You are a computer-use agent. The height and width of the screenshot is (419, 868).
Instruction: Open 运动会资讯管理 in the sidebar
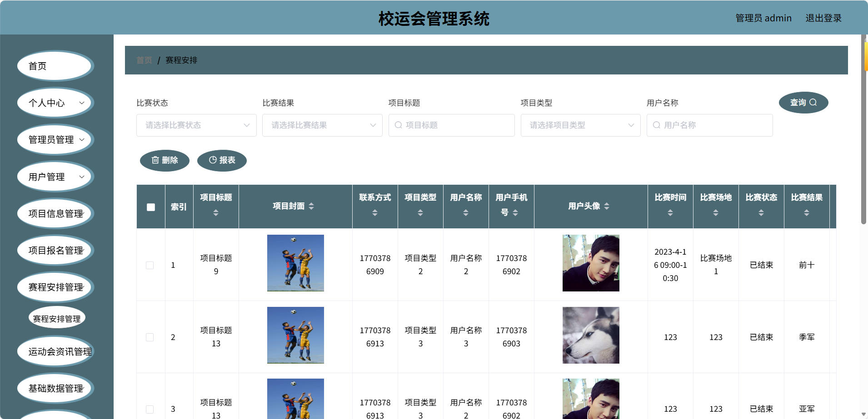pos(55,351)
